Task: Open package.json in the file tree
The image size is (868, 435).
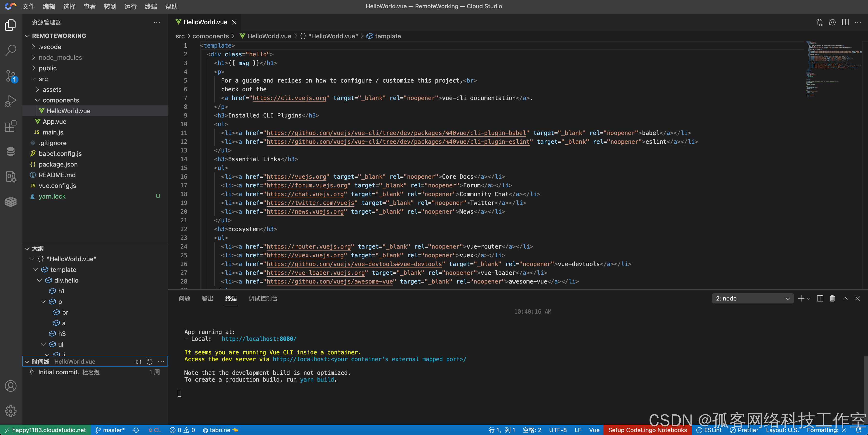Action: point(58,164)
